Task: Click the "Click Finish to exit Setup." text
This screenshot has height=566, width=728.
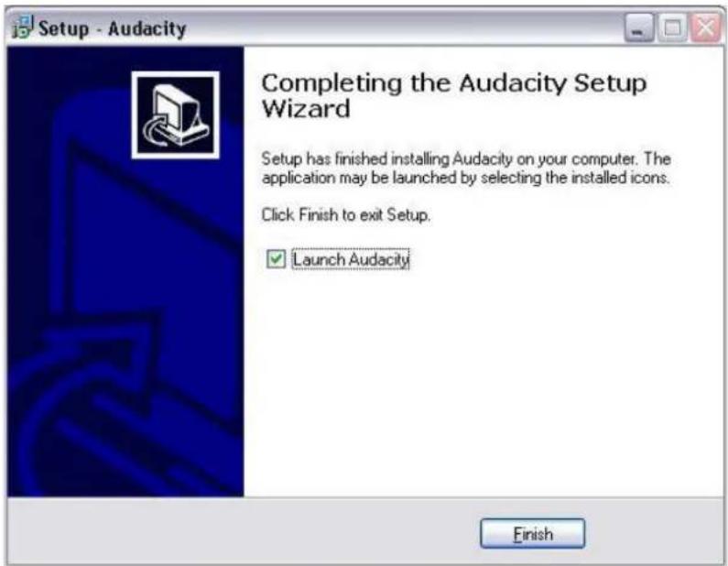Action: 346,215
